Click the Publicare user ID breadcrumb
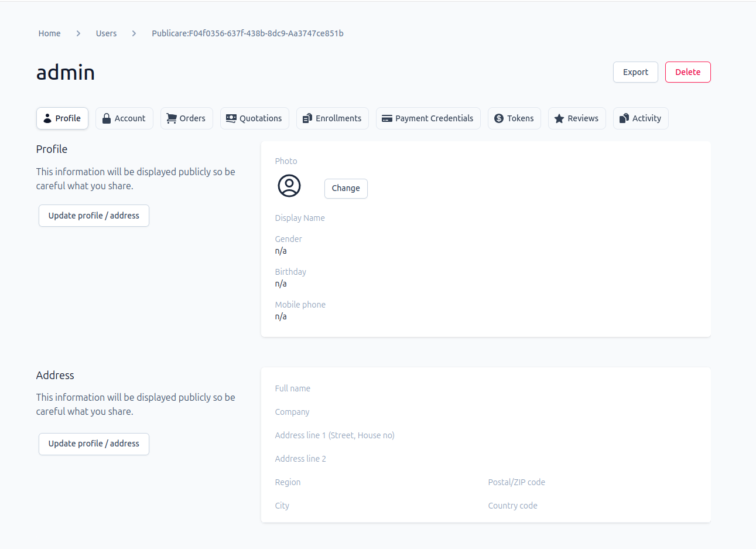756x549 pixels. [x=248, y=33]
